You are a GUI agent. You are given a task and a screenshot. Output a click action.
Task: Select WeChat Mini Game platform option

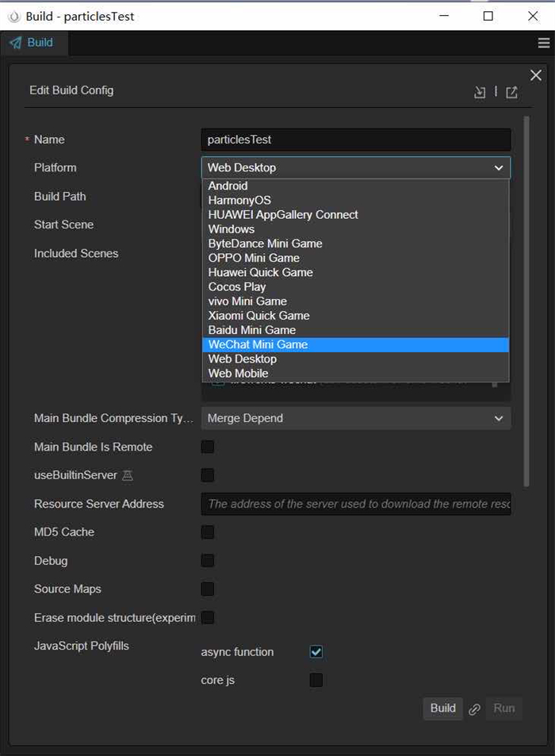point(258,344)
